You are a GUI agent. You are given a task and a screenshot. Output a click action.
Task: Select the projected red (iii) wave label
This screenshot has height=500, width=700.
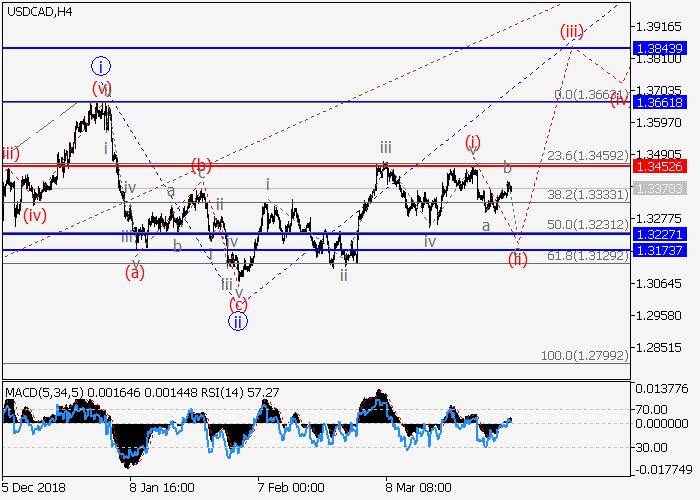point(571,32)
